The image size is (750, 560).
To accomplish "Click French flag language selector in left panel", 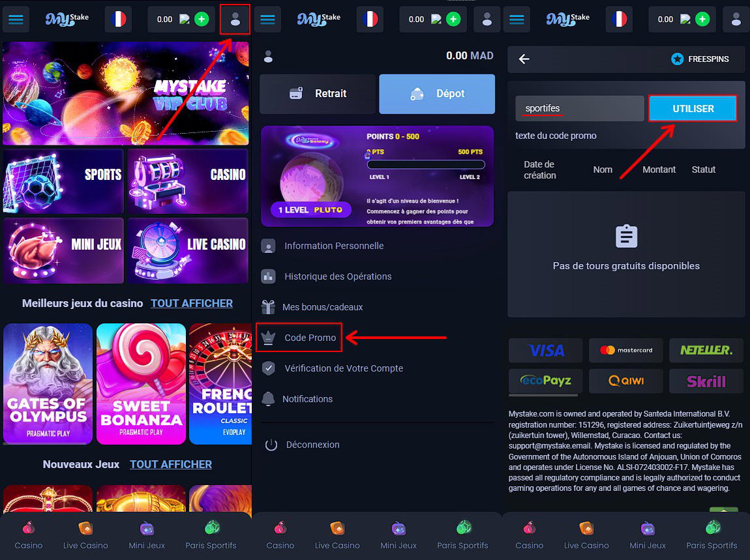I will 118,20.
